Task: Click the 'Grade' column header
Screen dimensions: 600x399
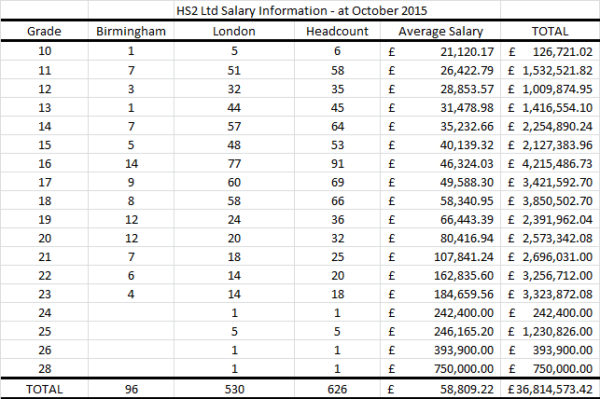Action: 44,31
